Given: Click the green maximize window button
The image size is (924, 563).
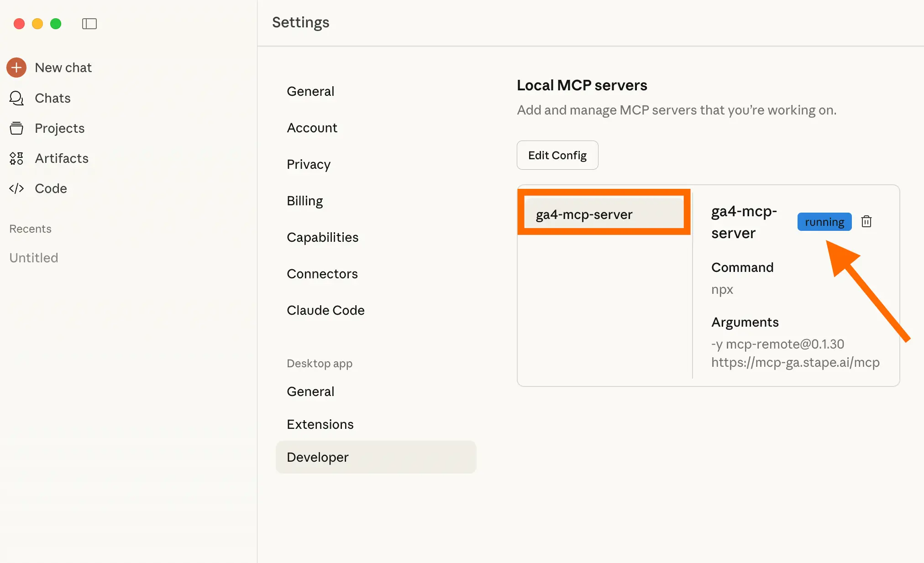Looking at the screenshot, I should click(x=56, y=24).
